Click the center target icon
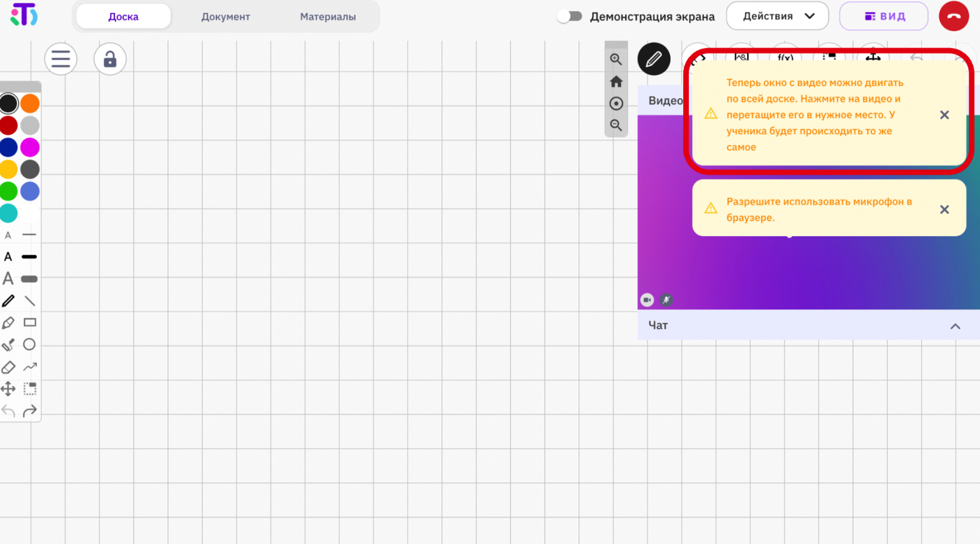The height and width of the screenshot is (544, 980). [616, 104]
